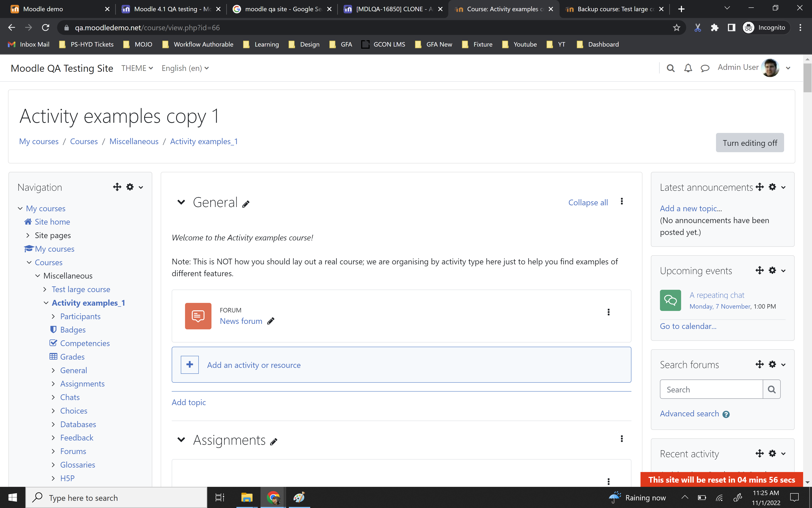Open the News forum three-dot menu
Screen dimensions: 812x508
point(608,312)
